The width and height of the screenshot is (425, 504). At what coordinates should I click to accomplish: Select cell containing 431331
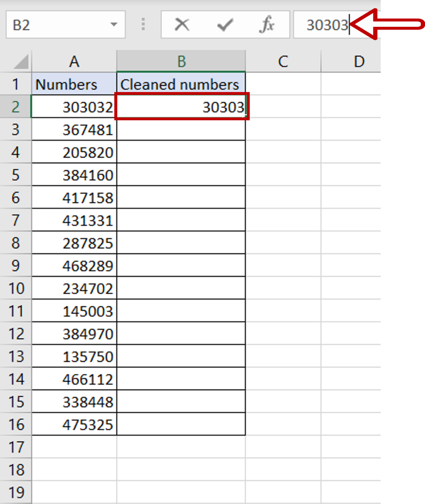(x=74, y=220)
